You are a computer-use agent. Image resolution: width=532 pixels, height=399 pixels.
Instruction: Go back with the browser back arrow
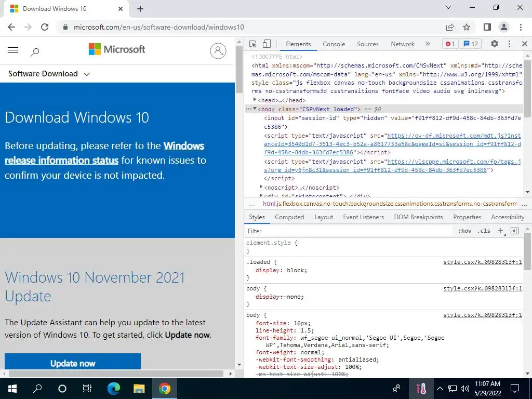tap(11, 27)
